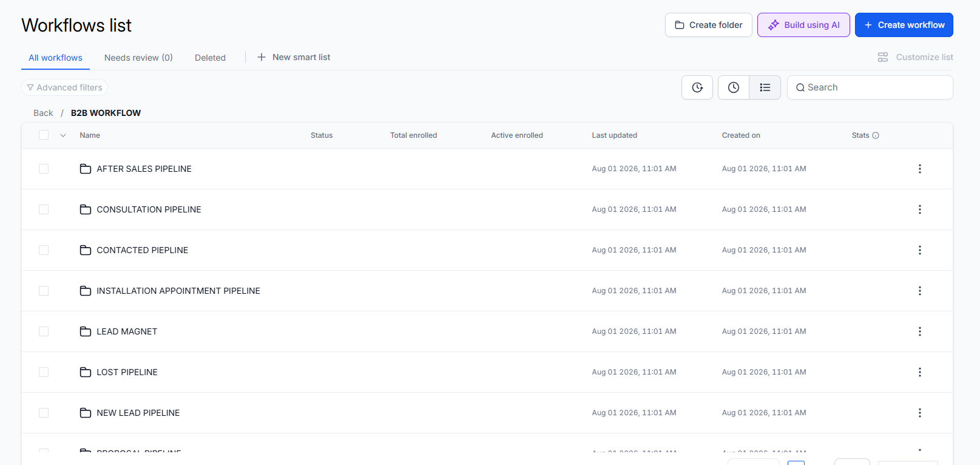Click the LOST PIPELINE folder icon
This screenshot has height=465, width=980.
click(86, 372)
